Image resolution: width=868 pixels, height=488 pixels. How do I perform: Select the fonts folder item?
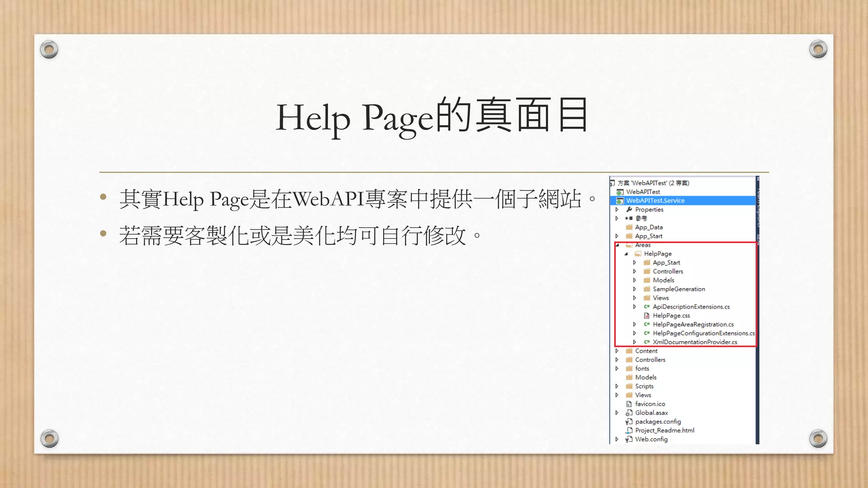click(x=642, y=369)
